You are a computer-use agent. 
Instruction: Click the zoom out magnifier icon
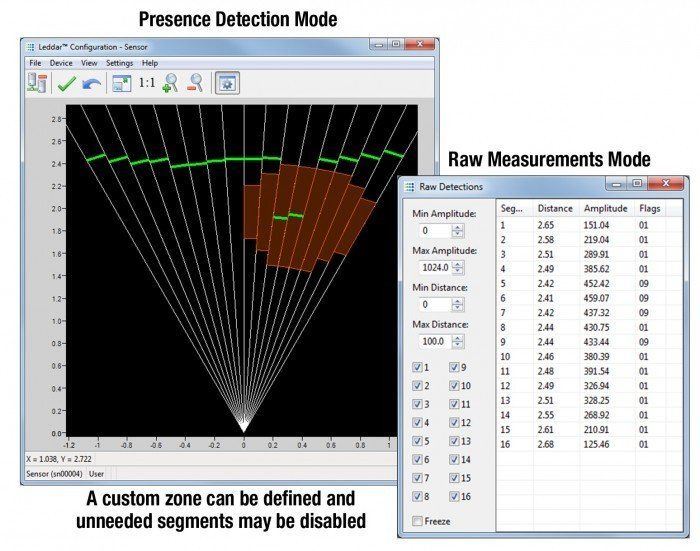[195, 83]
